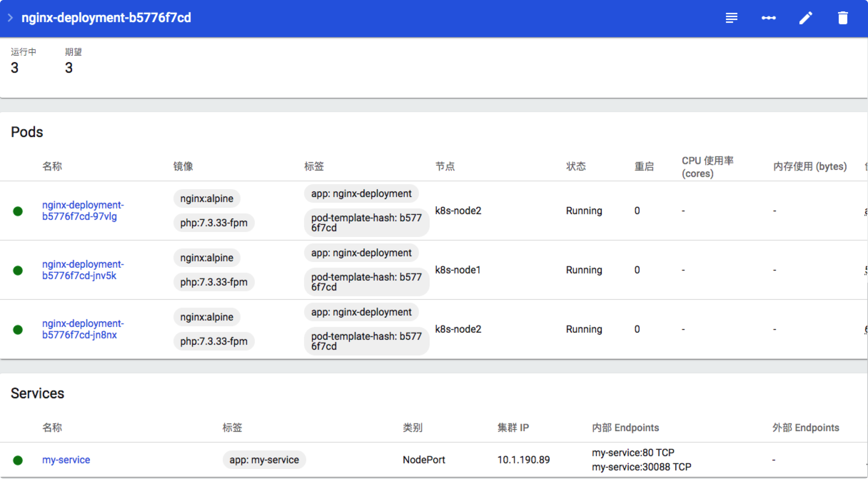Screen dimensions: 868x479
Task: Click the 状态 column header in Pods table
Action: coord(576,166)
